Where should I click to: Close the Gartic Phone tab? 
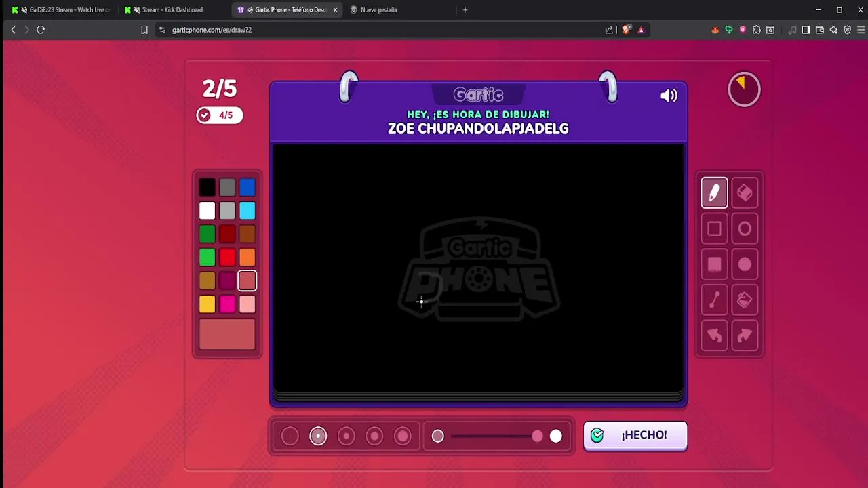(x=335, y=10)
